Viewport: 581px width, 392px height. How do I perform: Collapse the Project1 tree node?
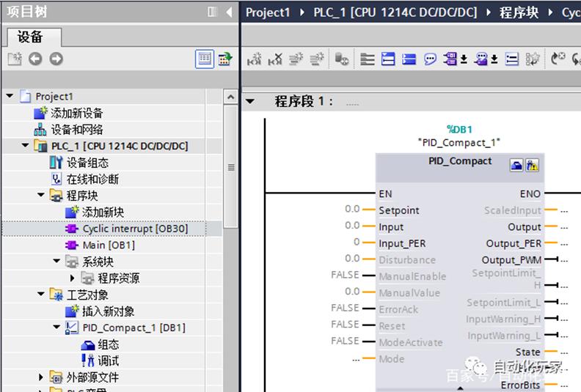(x=10, y=96)
